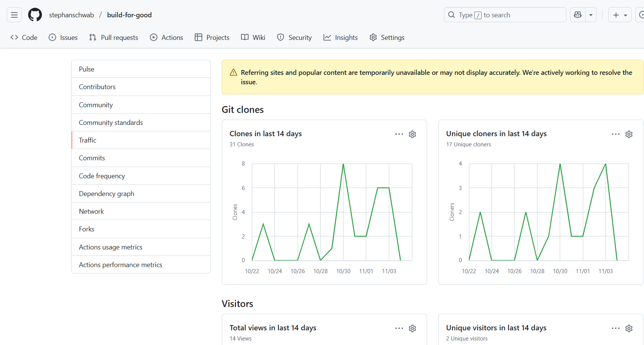Open the Copilot chat icon

coord(578,15)
